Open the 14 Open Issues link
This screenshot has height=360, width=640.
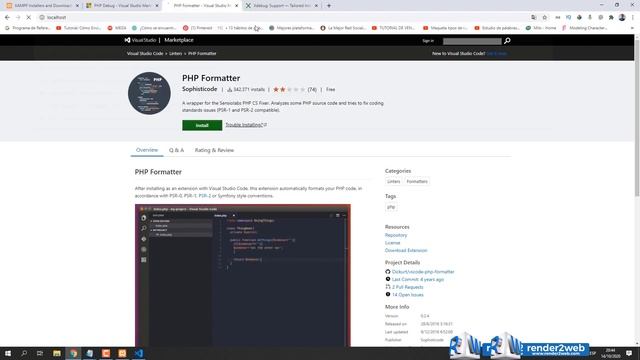[x=407, y=295]
